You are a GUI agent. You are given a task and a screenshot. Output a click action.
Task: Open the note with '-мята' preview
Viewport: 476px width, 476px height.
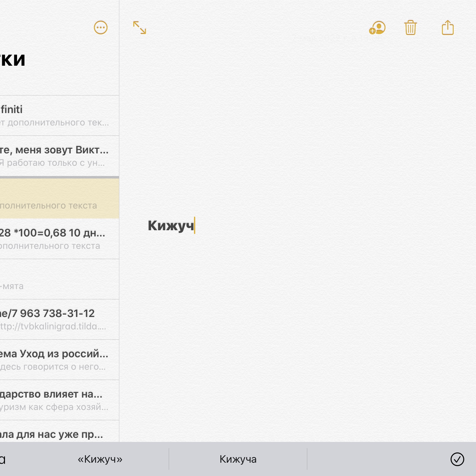pos(59,279)
